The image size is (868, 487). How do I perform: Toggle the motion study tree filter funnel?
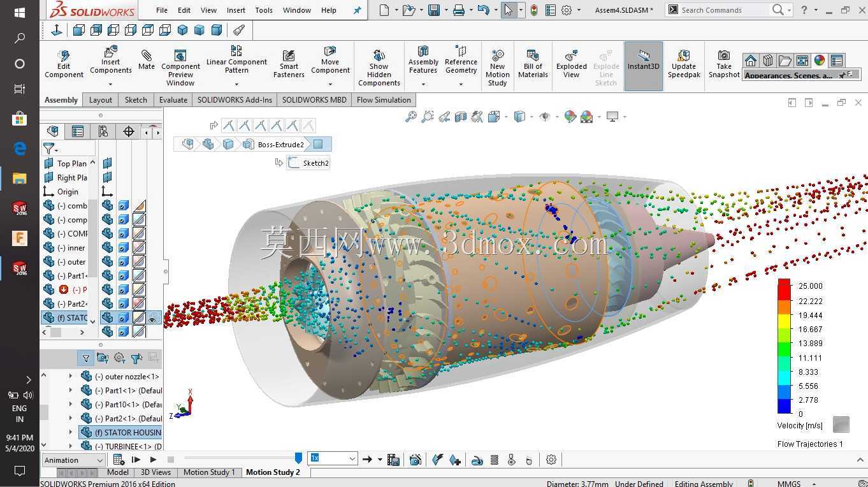(85, 358)
